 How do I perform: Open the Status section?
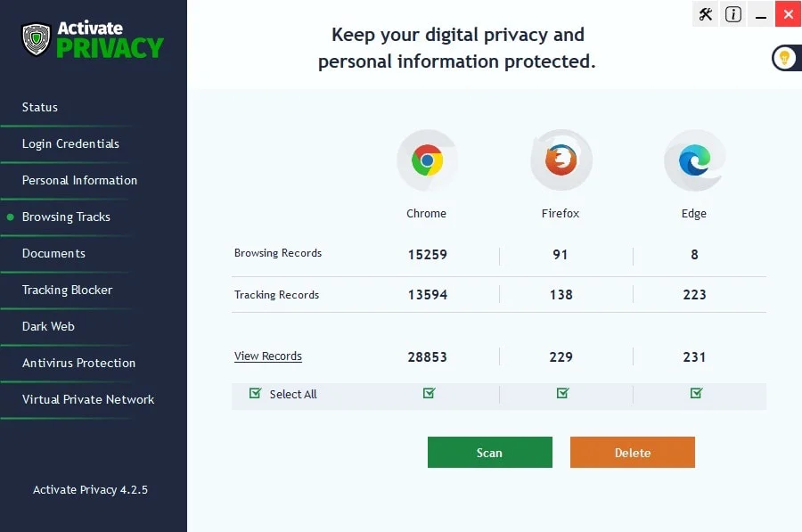coord(40,107)
